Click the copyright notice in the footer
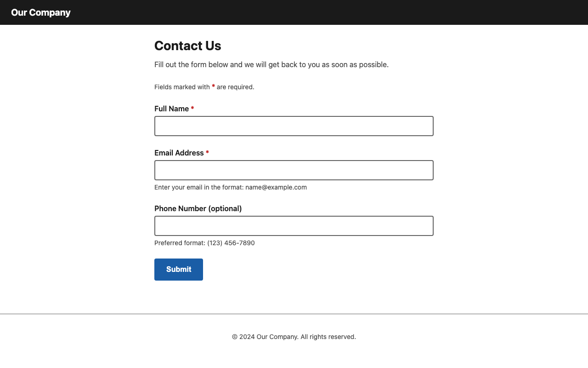The width and height of the screenshot is (588, 368). pos(294,337)
